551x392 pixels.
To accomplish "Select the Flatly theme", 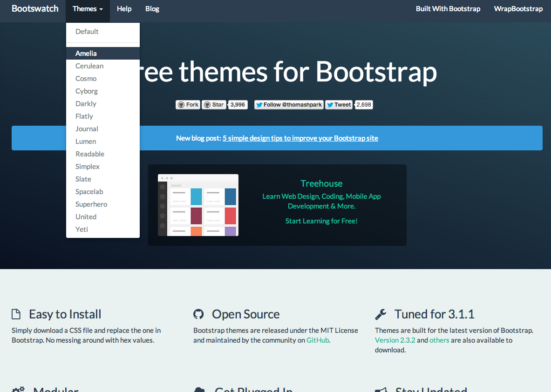I will [103, 116].
